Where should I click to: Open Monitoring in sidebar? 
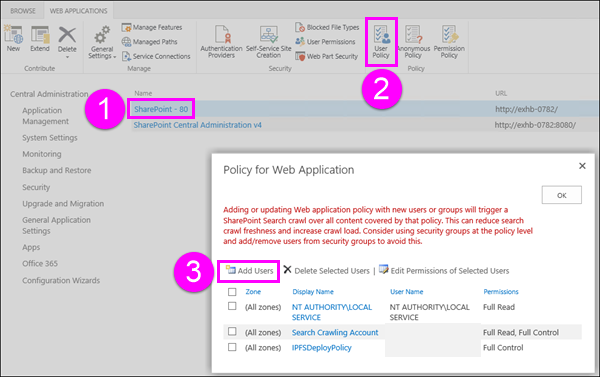(x=42, y=154)
